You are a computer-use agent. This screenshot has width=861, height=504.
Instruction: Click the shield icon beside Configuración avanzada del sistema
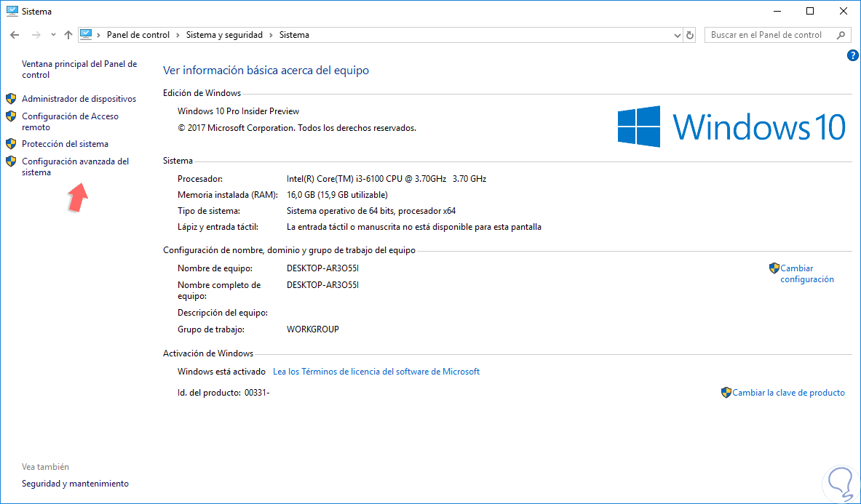pos(11,161)
